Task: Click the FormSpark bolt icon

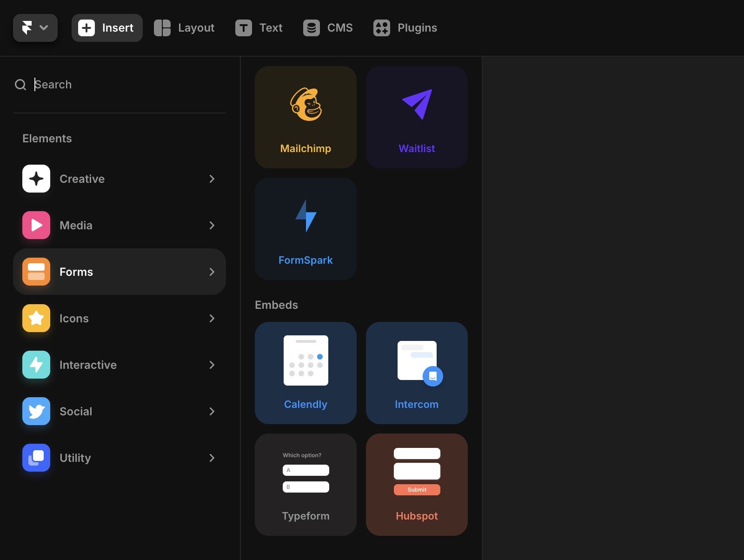Action: pyautogui.click(x=306, y=216)
